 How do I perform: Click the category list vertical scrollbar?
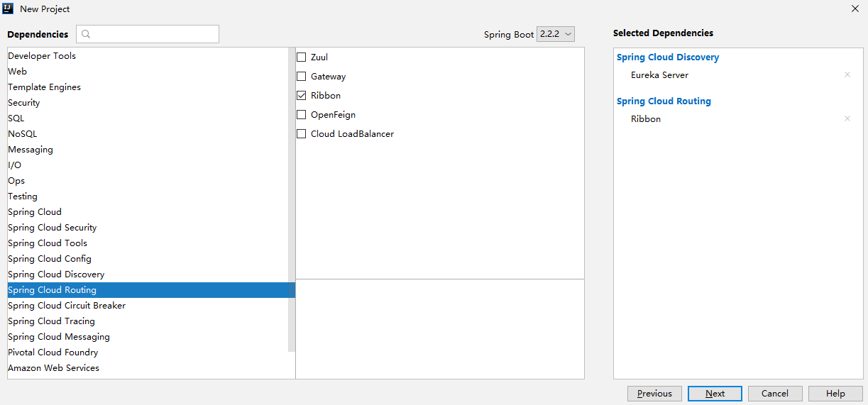(292, 200)
